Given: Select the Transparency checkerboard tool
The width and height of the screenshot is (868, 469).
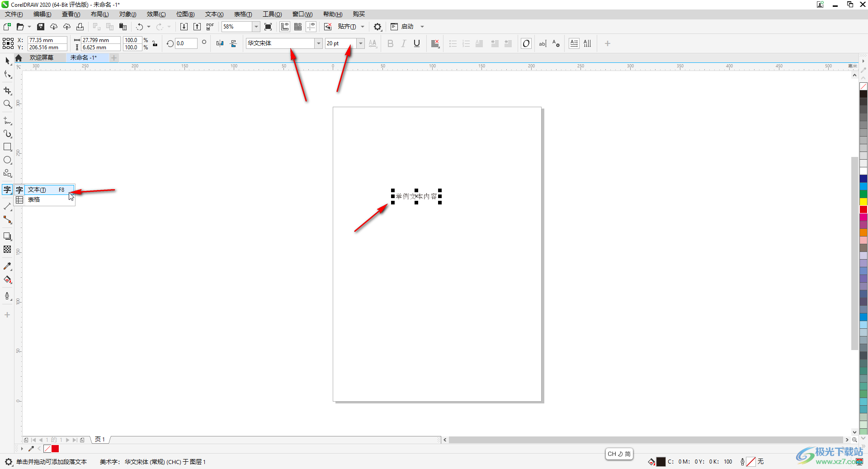Looking at the screenshot, I should pyautogui.click(x=7, y=249).
